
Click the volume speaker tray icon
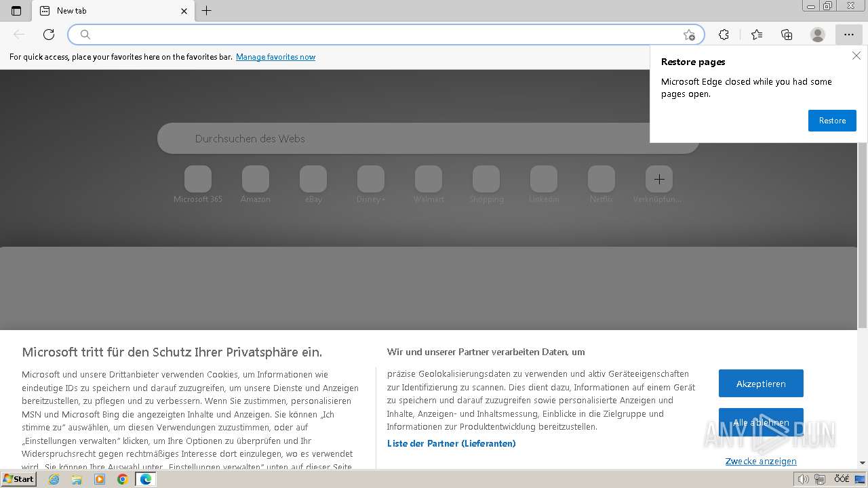point(804,479)
